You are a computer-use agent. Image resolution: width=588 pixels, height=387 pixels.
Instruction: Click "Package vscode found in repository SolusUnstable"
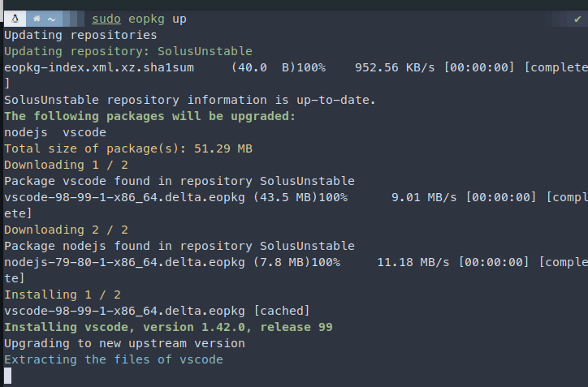[x=179, y=181]
